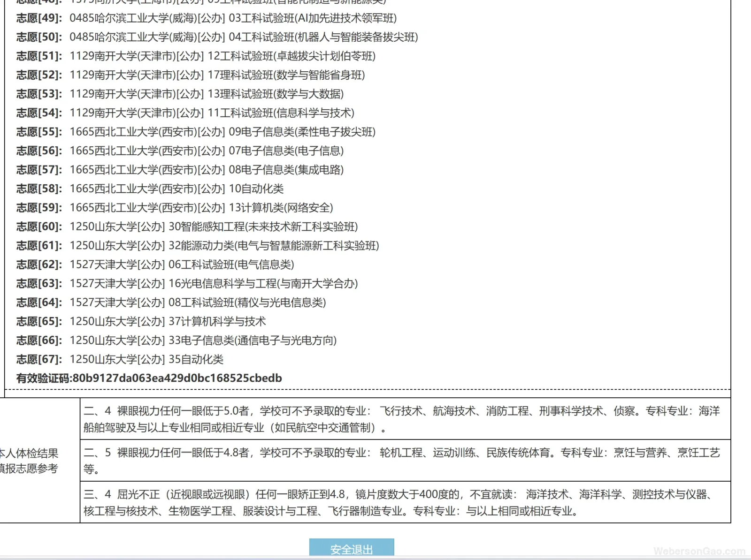This screenshot has height=560, width=751.
Task: Select 志愿[64] 天津大学 精仪与光电信息类 row
Action: pos(171,303)
